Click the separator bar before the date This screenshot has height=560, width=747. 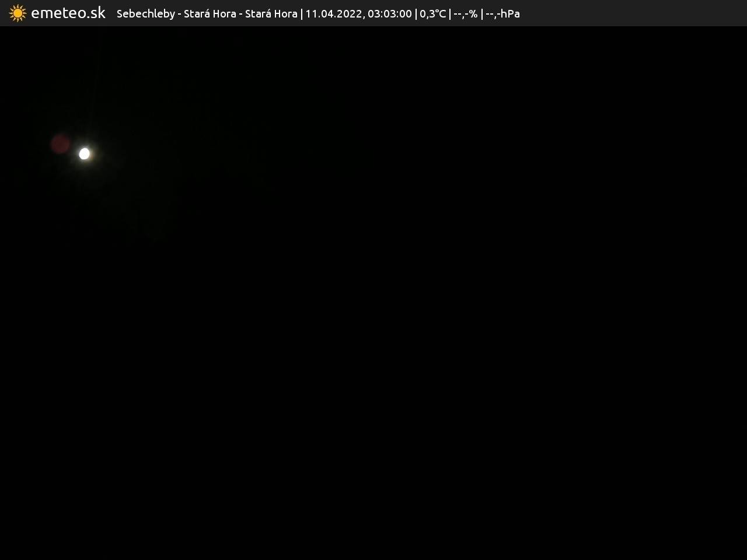tap(301, 13)
